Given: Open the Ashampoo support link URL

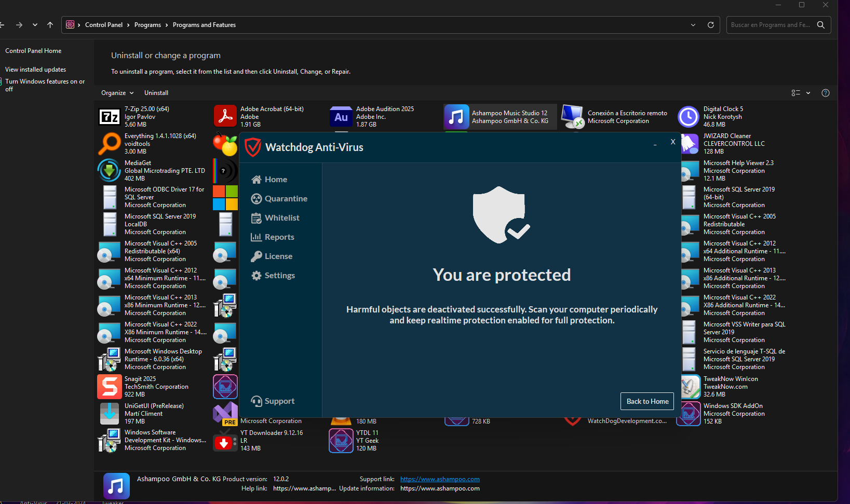Looking at the screenshot, I should click(x=440, y=479).
